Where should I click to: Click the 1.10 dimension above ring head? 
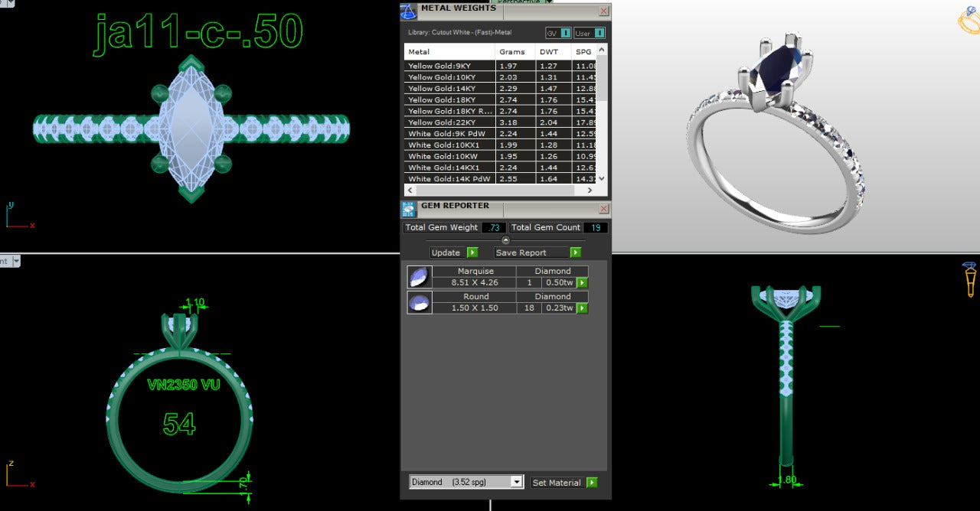pyautogui.click(x=196, y=303)
